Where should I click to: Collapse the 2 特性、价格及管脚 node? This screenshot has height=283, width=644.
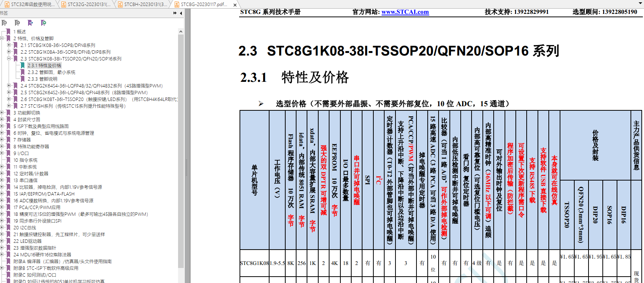coord(2,38)
